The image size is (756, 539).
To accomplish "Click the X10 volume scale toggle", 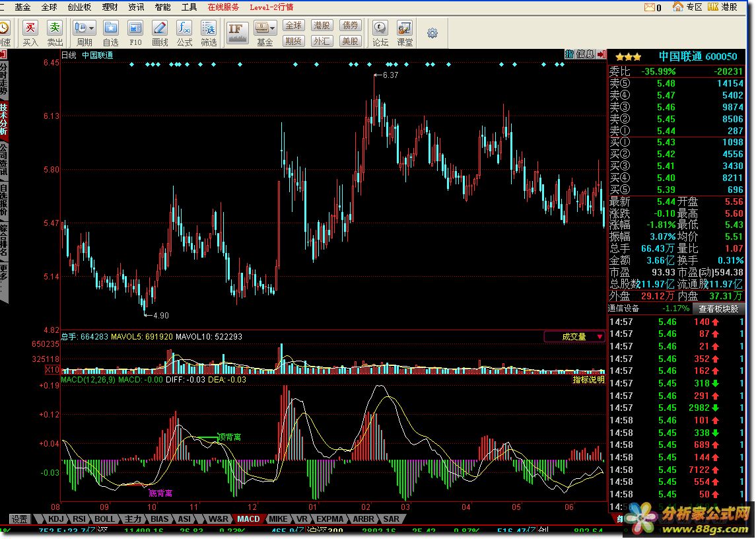I will click(x=52, y=370).
